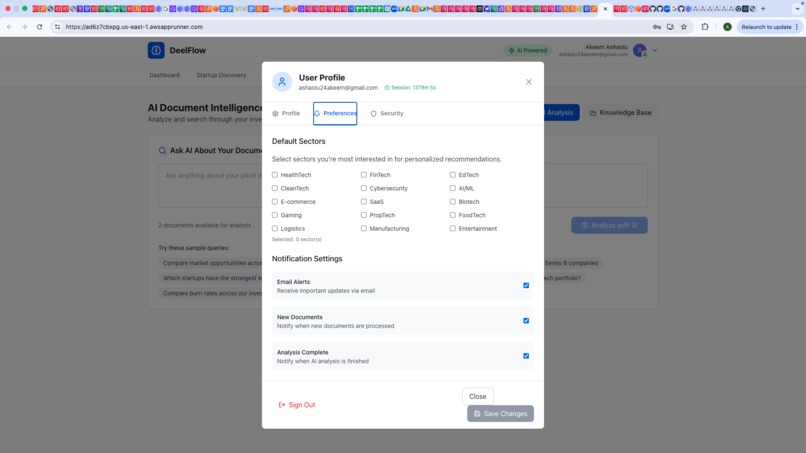806x453 pixels.
Task: Click the Close button in the dialog
Action: point(478,396)
